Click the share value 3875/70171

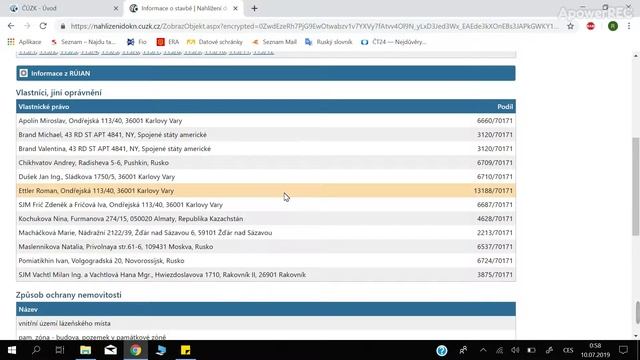[x=495, y=275]
